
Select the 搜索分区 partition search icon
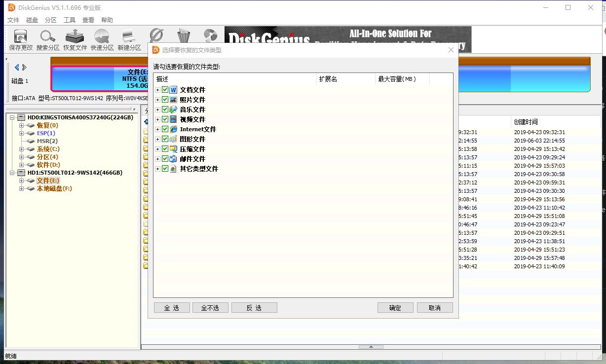47,37
